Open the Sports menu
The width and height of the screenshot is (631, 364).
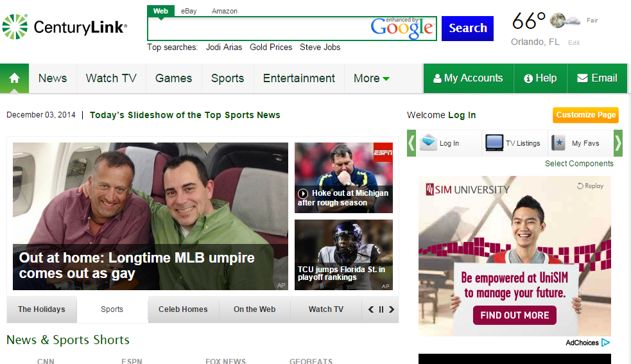point(228,78)
